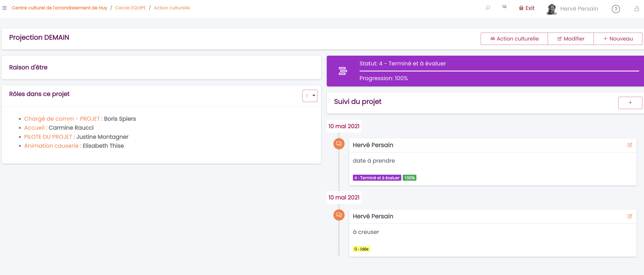Click the 'Progression: 100%' label

point(383,79)
